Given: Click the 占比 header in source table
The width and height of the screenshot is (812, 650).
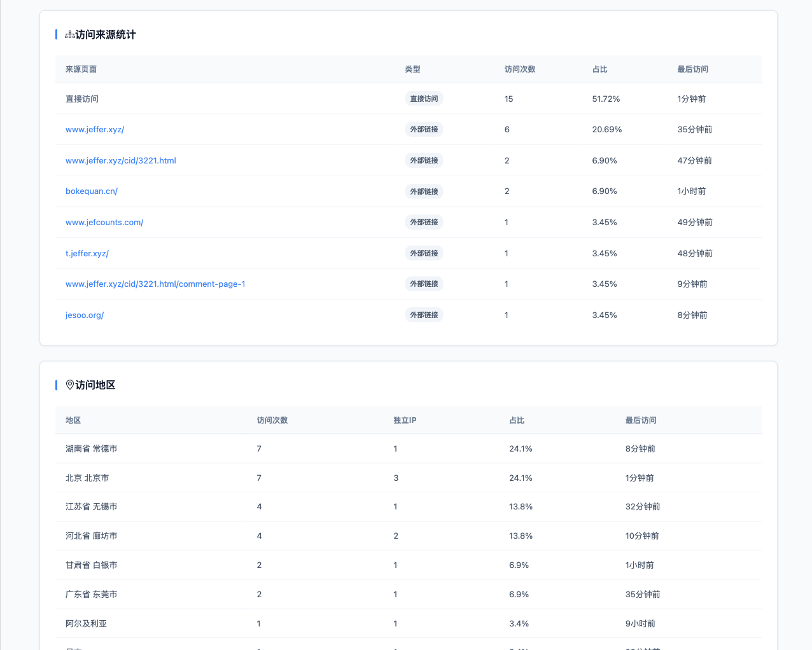Looking at the screenshot, I should [599, 69].
